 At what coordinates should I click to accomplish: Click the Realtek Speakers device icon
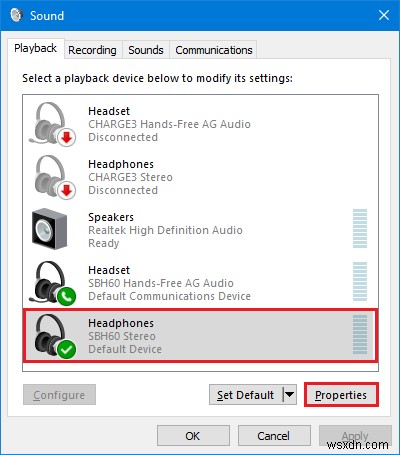click(x=49, y=229)
